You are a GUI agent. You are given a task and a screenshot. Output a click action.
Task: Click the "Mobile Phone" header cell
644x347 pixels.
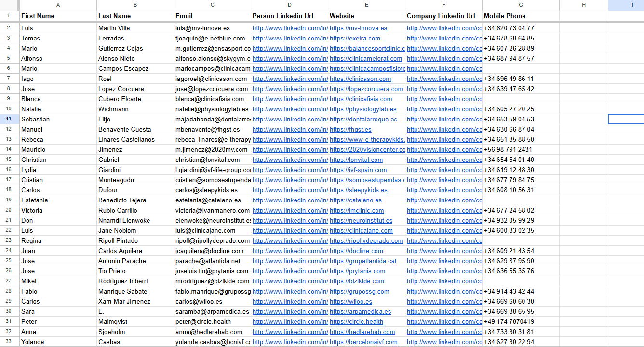coord(521,16)
